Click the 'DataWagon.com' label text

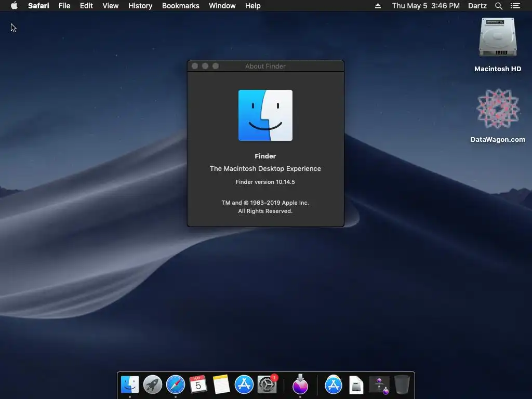498,139
